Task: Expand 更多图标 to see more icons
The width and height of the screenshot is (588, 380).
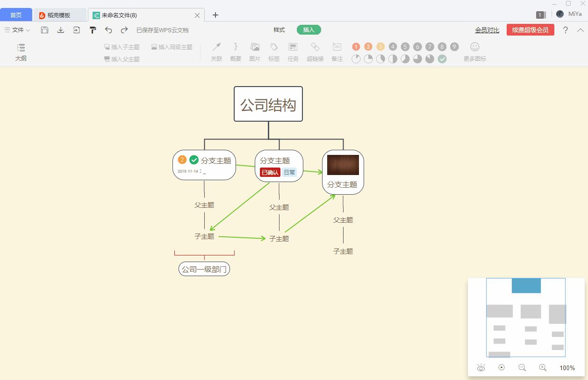Action: point(474,52)
